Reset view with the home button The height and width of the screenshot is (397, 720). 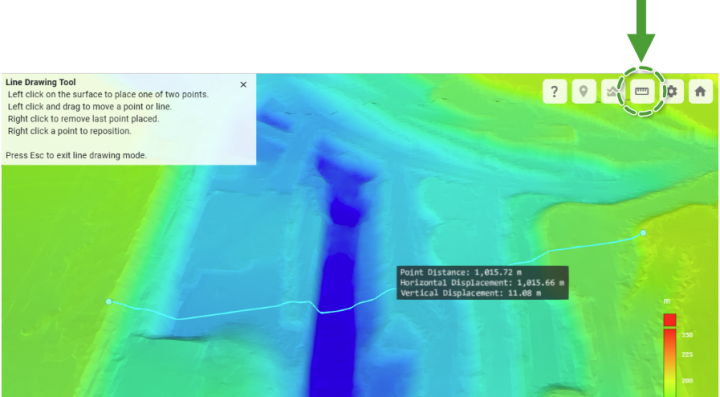point(700,91)
